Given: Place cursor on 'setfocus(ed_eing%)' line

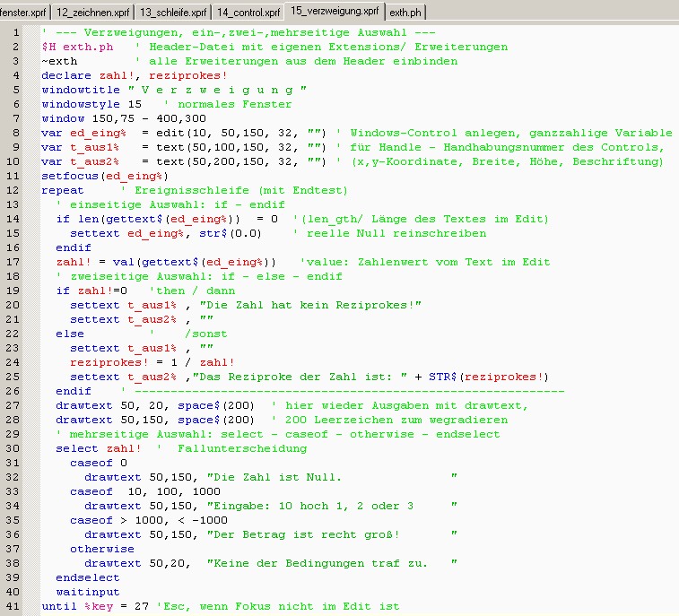Looking at the screenshot, I should click(99, 176).
